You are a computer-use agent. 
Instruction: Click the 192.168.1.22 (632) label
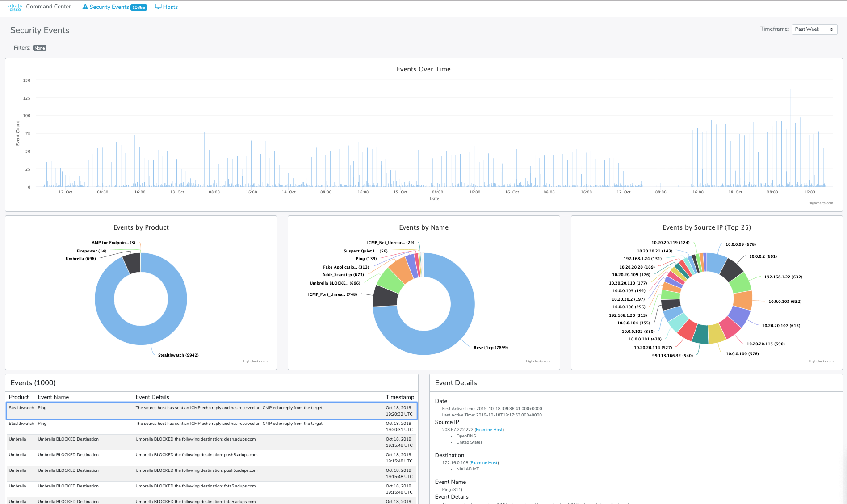pyautogui.click(x=783, y=277)
